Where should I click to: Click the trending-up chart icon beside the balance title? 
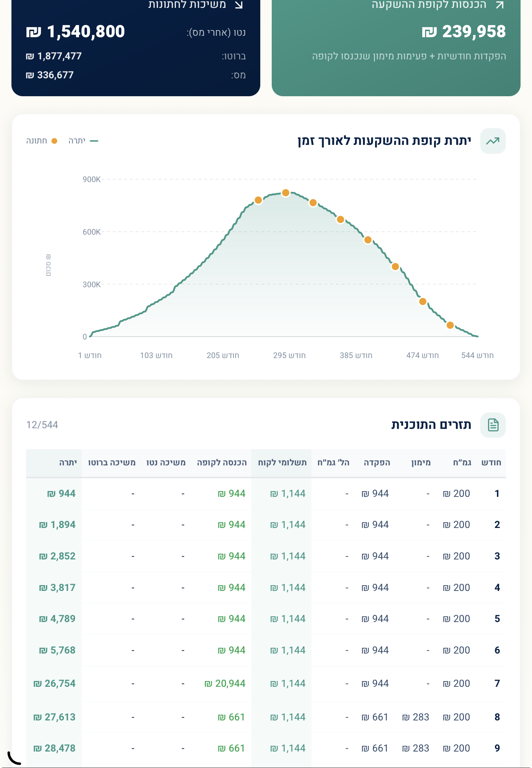click(x=493, y=141)
